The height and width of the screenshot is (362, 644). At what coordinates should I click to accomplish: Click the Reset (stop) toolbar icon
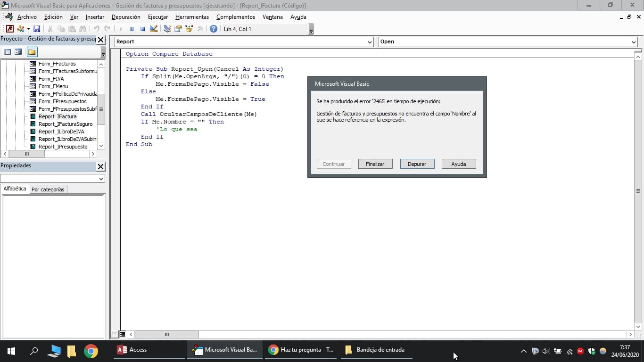142,29
